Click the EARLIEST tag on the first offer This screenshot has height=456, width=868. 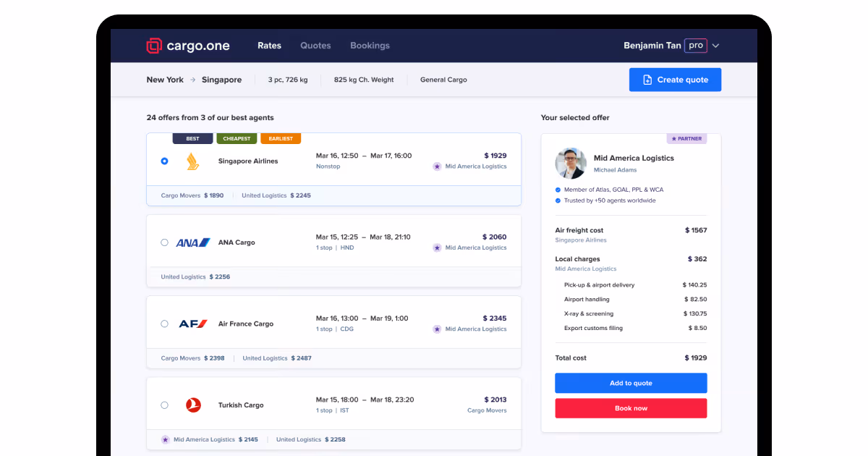(x=280, y=138)
